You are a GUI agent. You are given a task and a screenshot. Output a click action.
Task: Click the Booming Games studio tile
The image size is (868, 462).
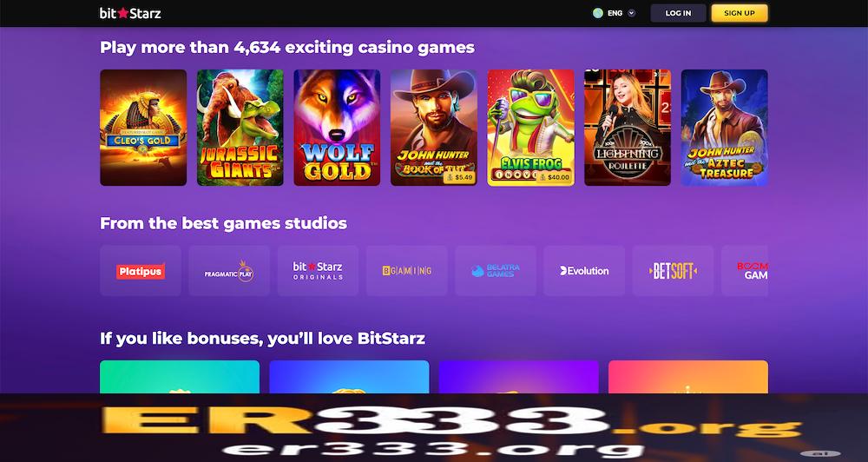click(745, 271)
